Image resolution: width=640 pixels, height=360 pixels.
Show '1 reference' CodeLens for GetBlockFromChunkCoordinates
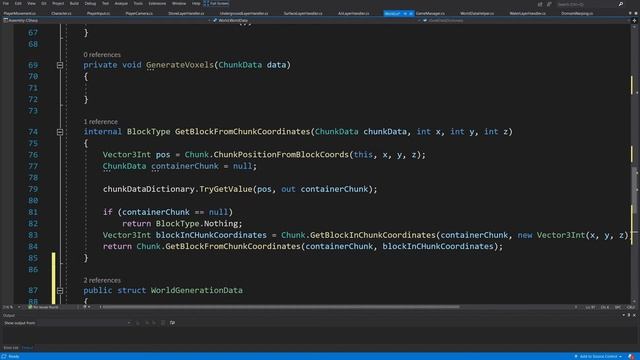coord(100,122)
